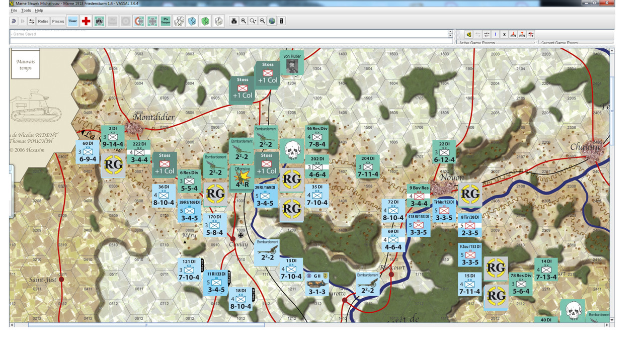Click the chat input field below Game Saved
This screenshot has height=356, width=644.
click(x=232, y=41)
